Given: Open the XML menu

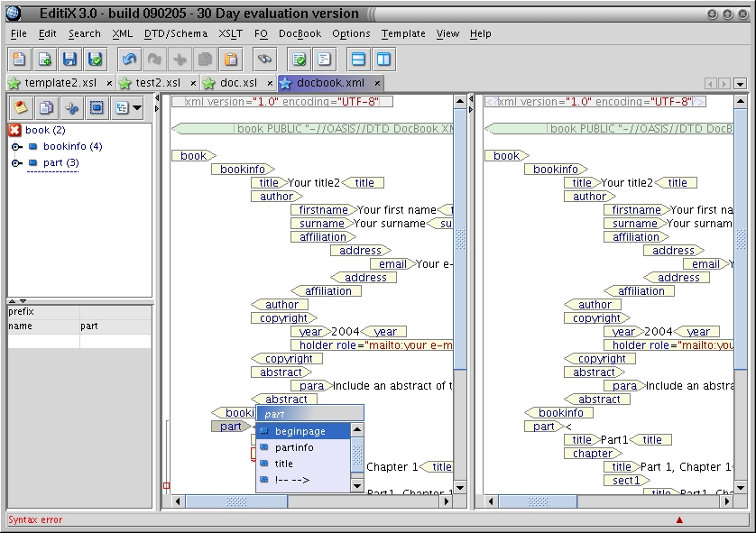Looking at the screenshot, I should tap(123, 33).
